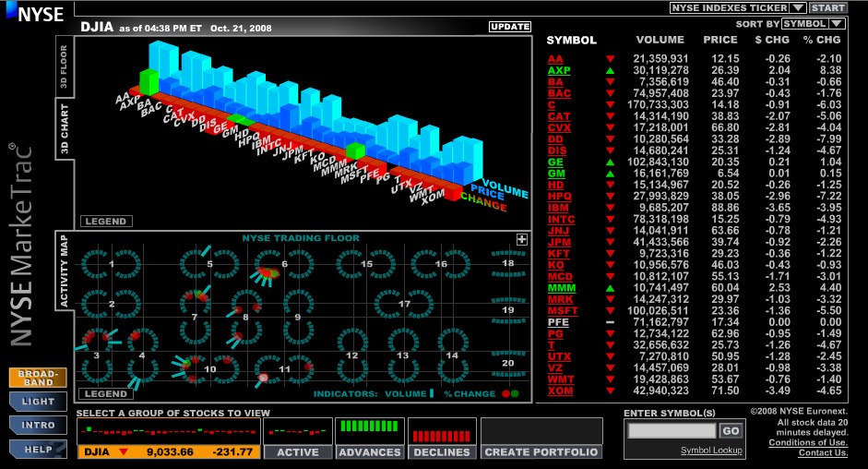Image resolution: width=868 pixels, height=469 pixels.
Task: Click the unchanged dash icon for PFE
Action: point(610,322)
